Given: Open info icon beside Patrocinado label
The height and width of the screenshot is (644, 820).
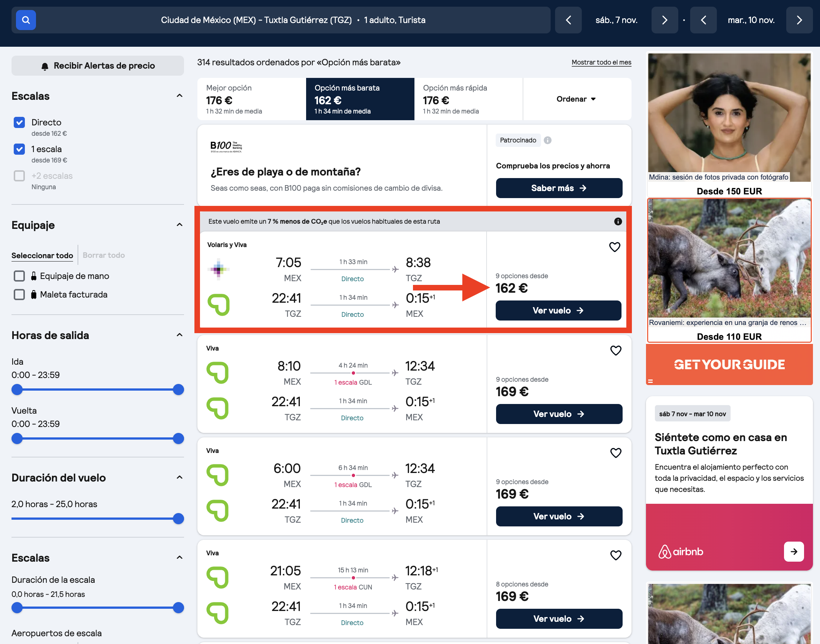Looking at the screenshot, I should (548, 140).
